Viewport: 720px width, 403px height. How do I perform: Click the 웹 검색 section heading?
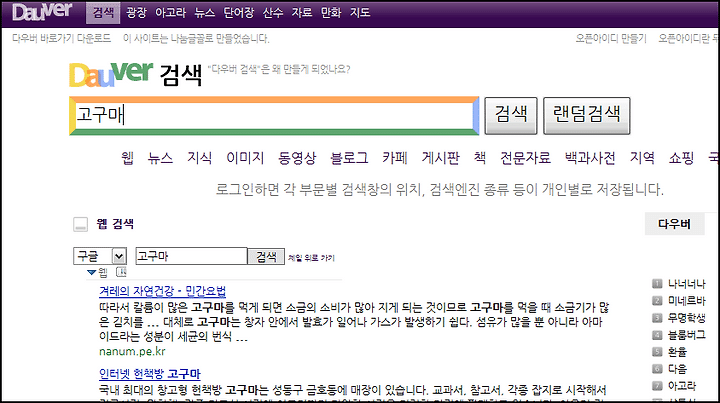115,224
